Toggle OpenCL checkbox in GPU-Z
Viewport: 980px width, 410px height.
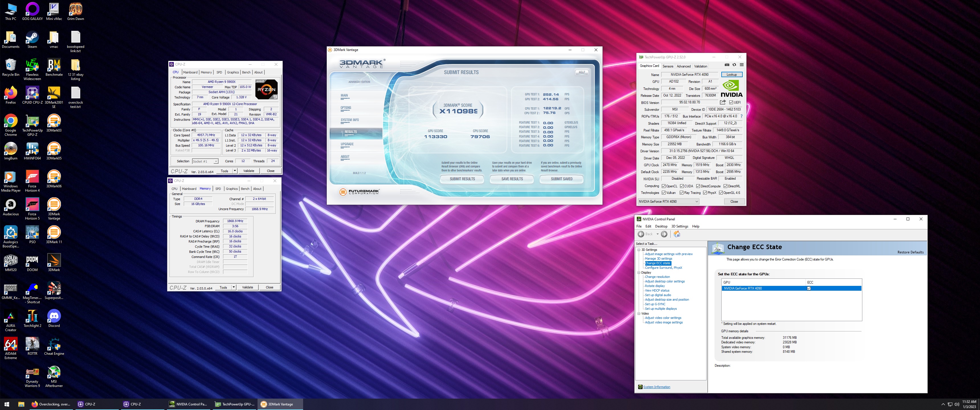tap(663, 186)
